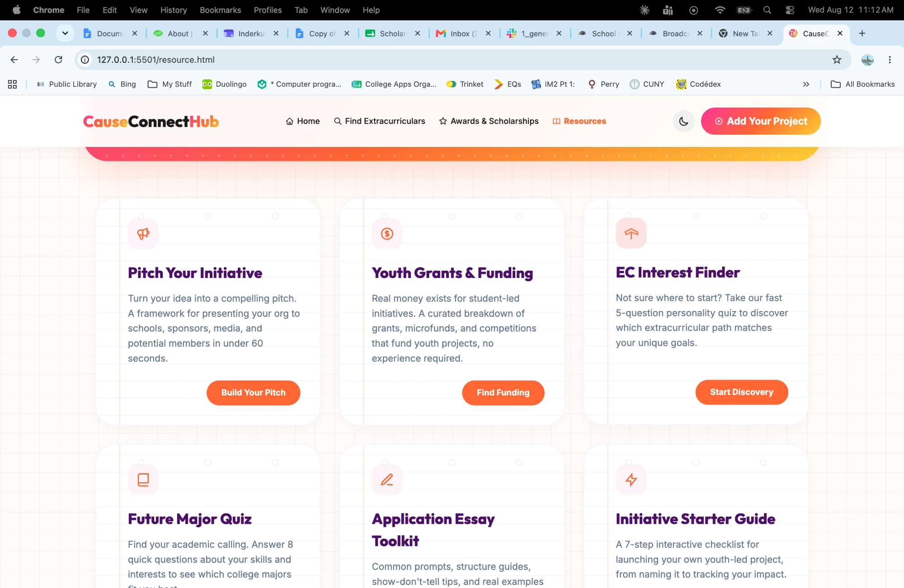The image size is (904, 588).
Task: Open macOS Control Center icon
Action: coord(790,10)
